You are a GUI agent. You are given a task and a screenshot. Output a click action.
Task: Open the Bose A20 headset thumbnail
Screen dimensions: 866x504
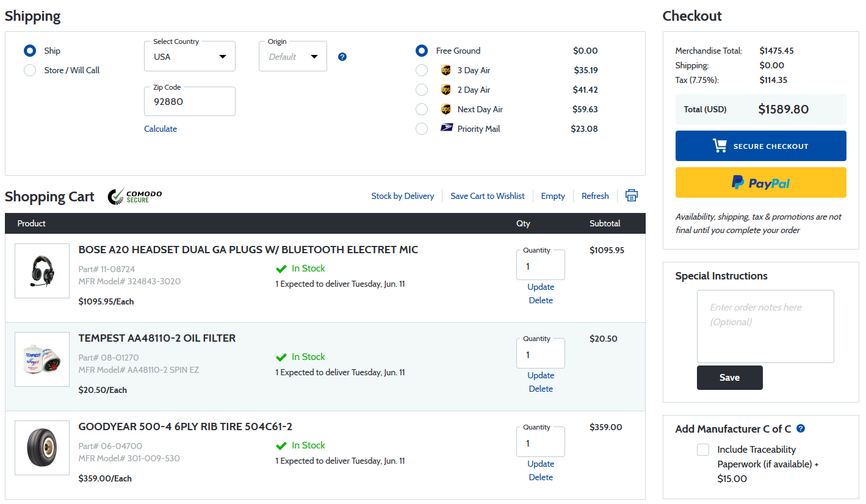(42, 271)
